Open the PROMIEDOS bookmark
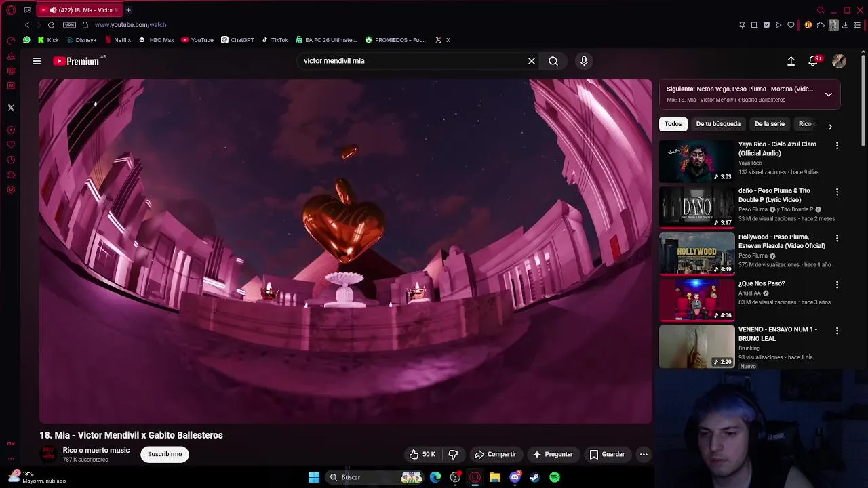 point(395,40)
